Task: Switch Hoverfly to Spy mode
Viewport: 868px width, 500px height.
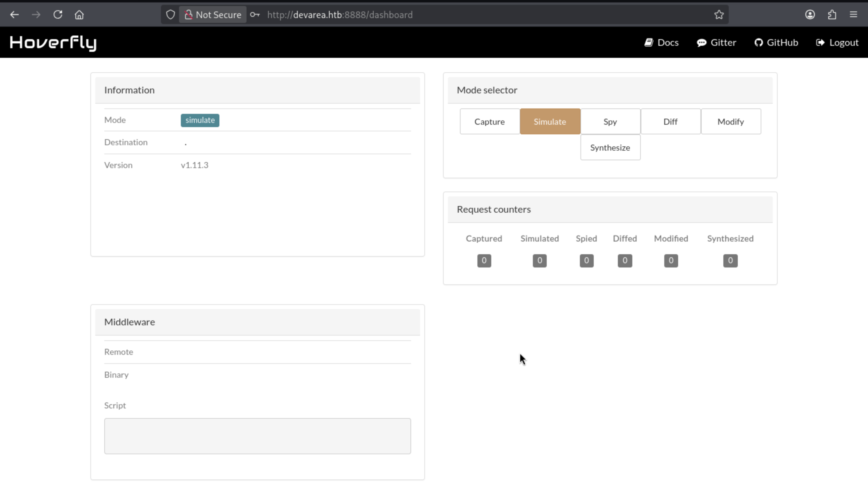Action: (610, 122)
